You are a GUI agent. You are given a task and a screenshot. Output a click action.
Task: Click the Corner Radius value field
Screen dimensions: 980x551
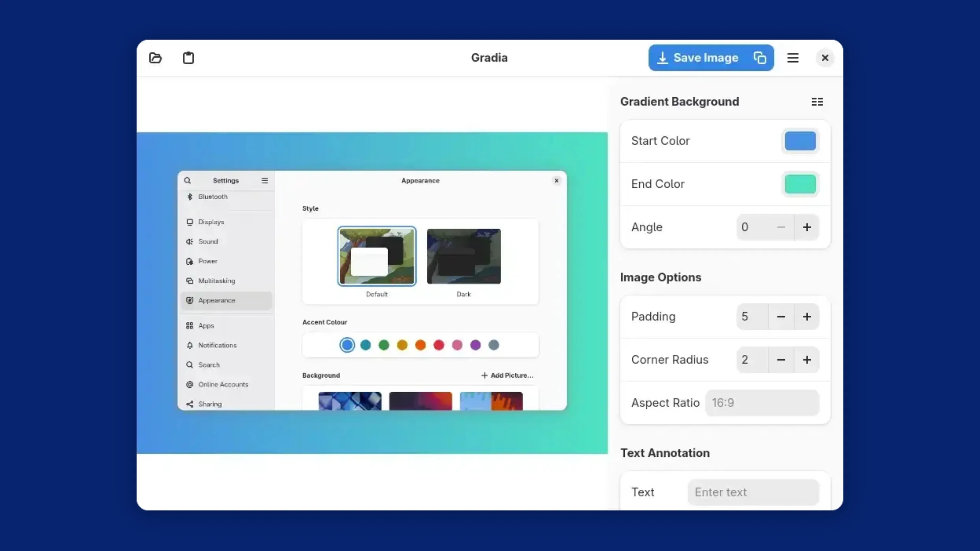pos(752,360)
